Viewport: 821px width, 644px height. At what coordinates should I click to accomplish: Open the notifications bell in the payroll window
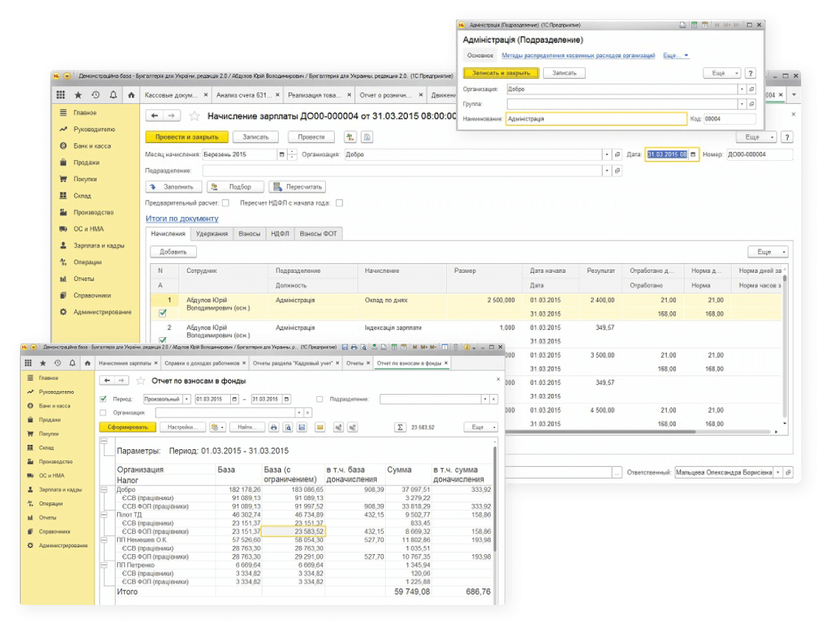(x=113, y=95)
